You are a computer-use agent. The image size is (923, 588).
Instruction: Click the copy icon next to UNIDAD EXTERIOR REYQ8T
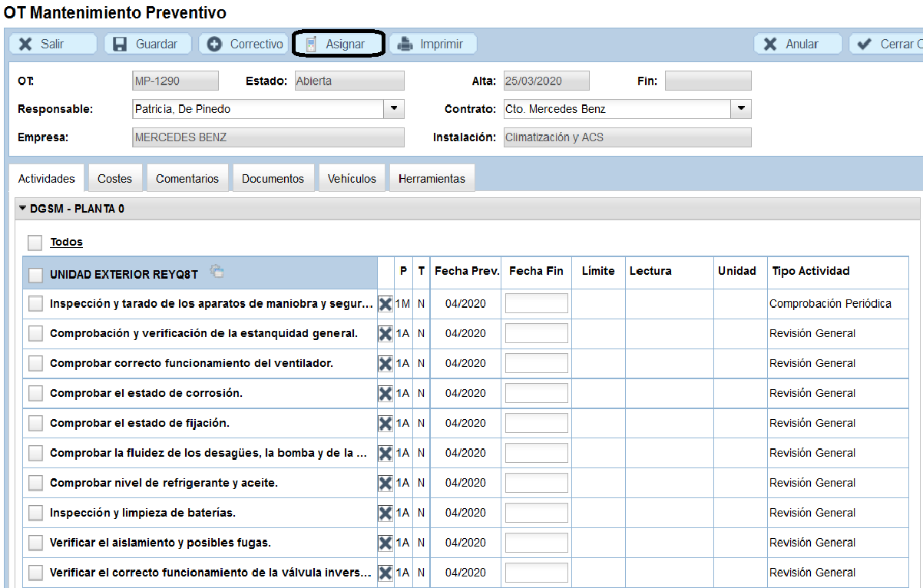tap(217, 271)
